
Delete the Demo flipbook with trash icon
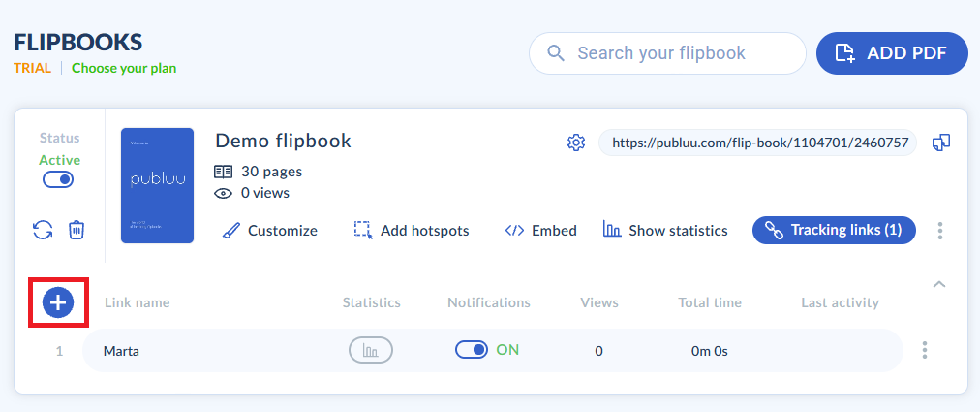[x=77, y=230]
